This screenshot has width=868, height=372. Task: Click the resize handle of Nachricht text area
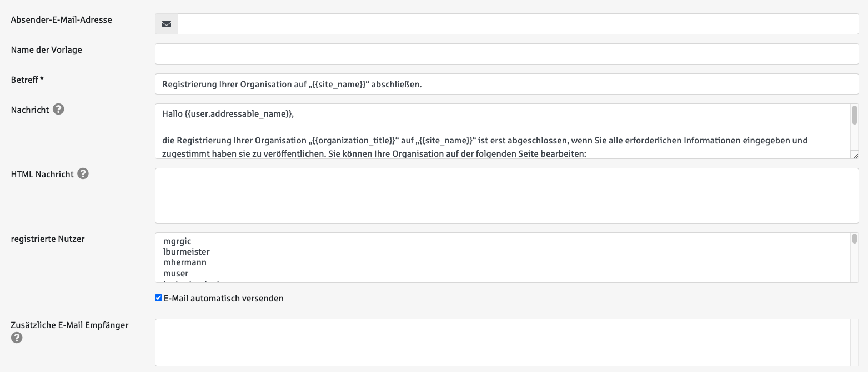click(x=855, y=156)
